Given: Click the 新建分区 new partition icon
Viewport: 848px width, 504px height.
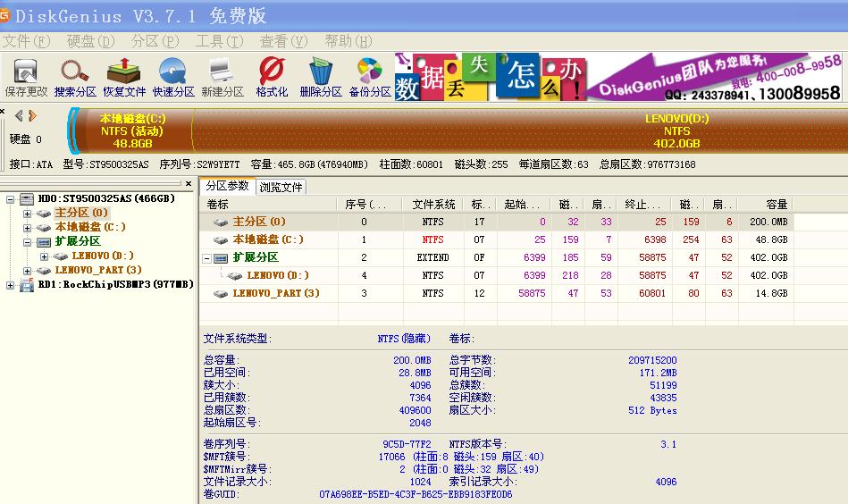Looking at the screenshot, I should 222,78.
